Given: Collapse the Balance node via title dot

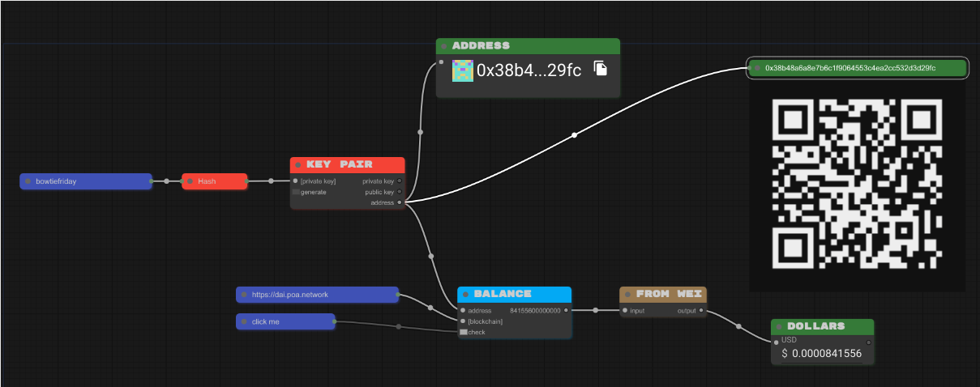Looking at the screenshot, I should pyautogui.click(x=466, y=294).
